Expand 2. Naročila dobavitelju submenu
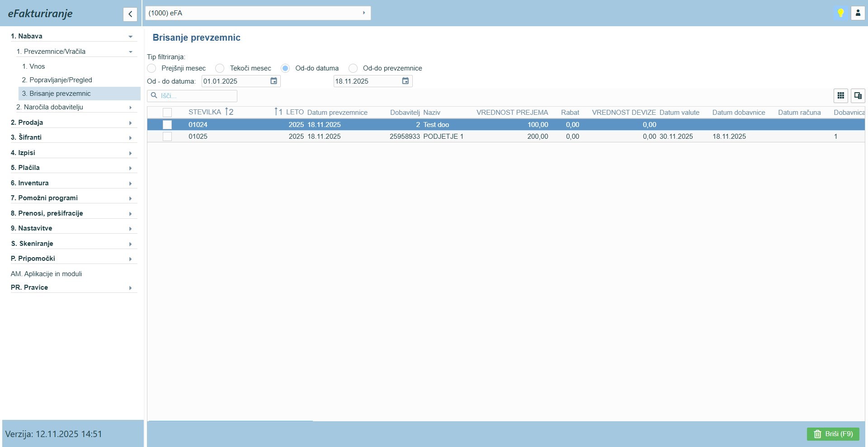The width and height of the screenshot is (868, 447). tap(75, 107)
